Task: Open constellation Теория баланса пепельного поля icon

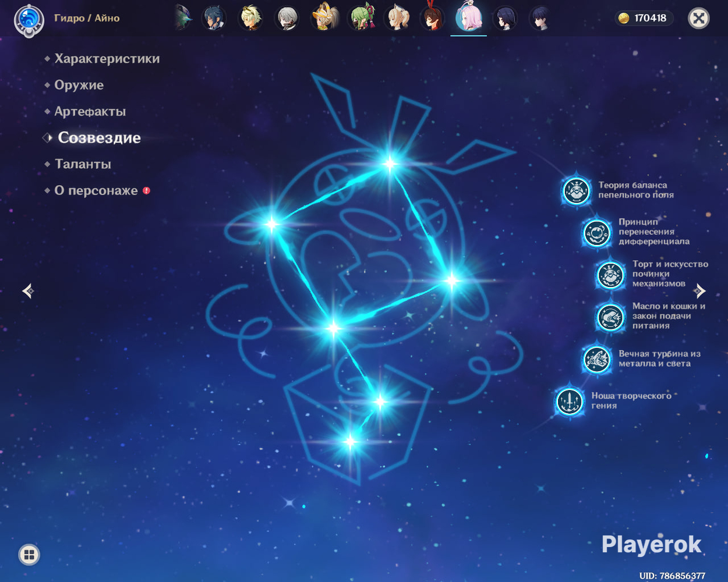Action: point(576,190)
